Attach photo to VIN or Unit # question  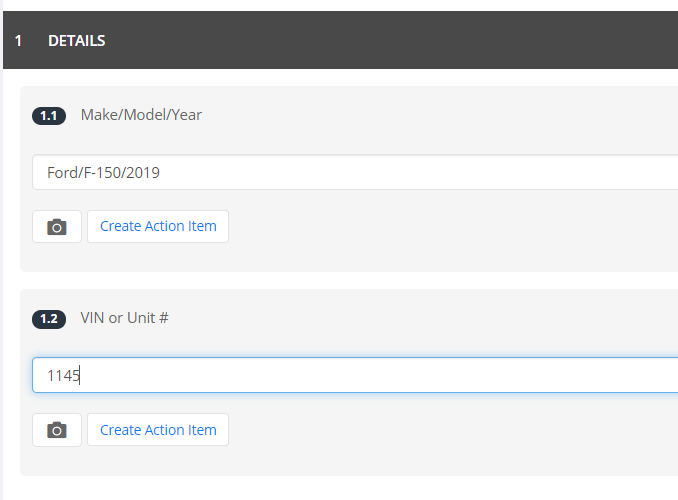pos(57,430)
